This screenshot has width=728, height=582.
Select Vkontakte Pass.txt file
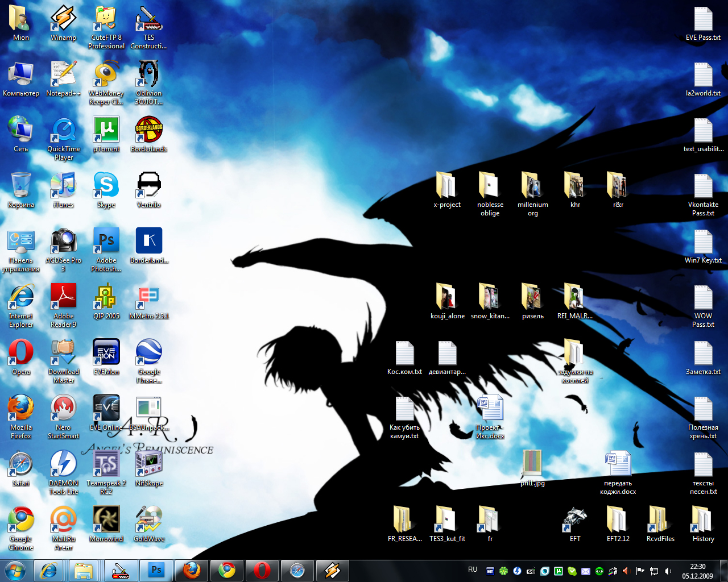point(704,194)
